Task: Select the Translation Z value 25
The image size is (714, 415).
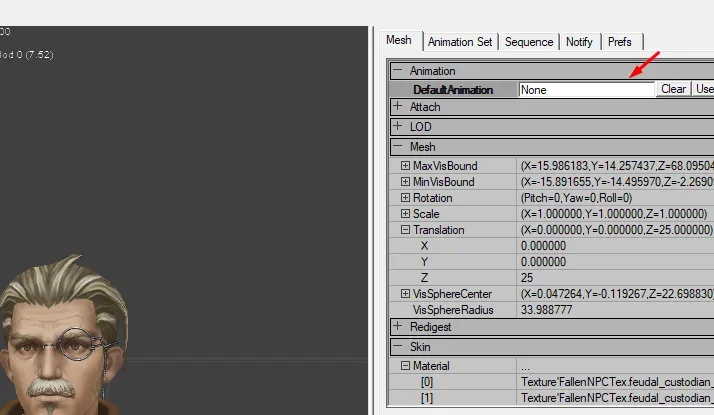Action: tap(527, 278)
